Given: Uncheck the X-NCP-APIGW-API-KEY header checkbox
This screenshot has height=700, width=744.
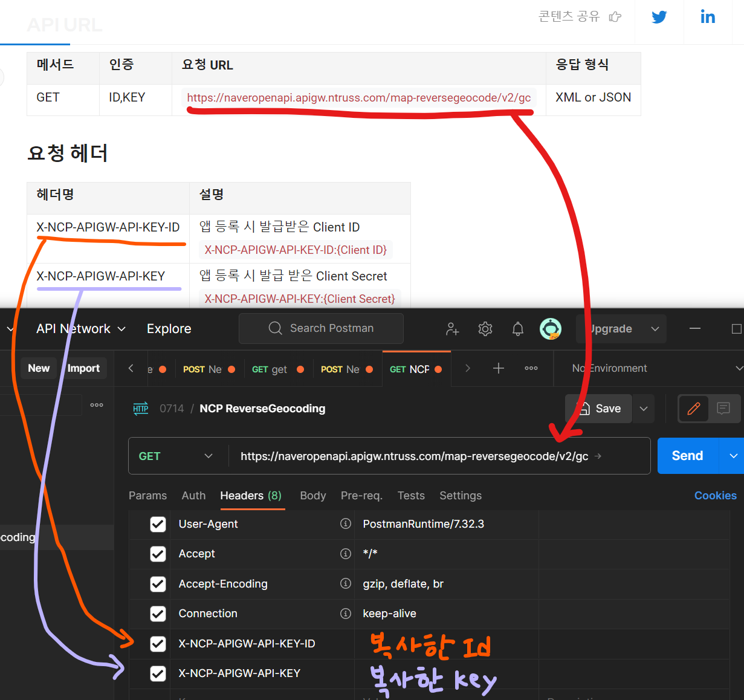Looking at the screenshot, I should [158, 673].
